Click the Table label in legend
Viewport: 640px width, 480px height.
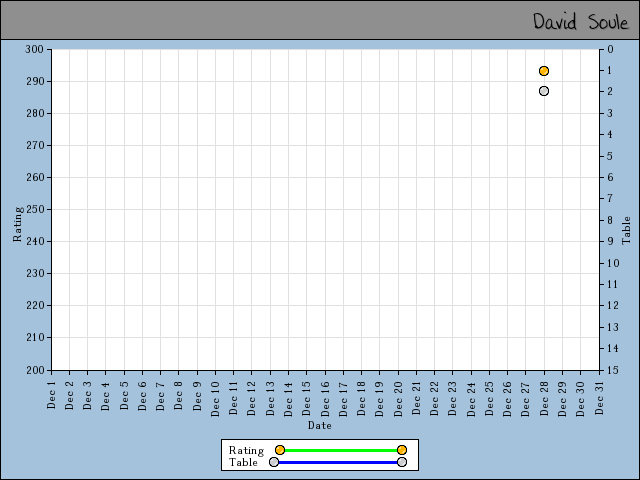coord(243,462)
